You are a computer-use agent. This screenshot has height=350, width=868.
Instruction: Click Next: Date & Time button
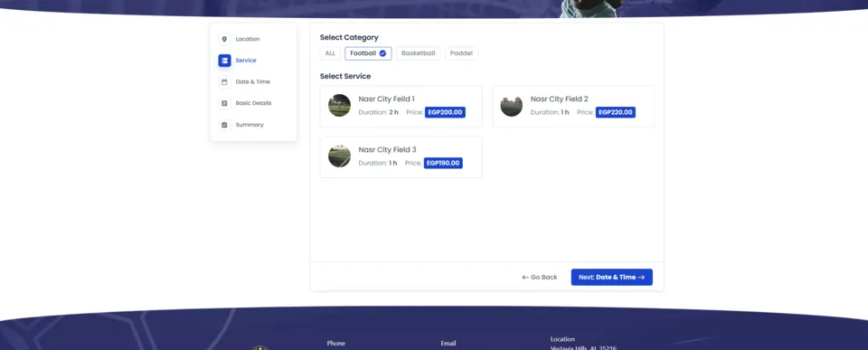coord(612,278)
